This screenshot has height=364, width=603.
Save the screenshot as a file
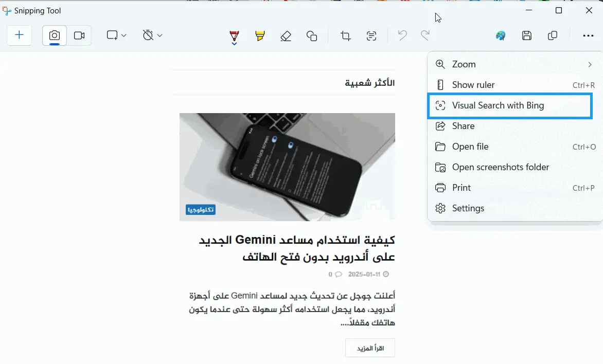coord(526,35)
